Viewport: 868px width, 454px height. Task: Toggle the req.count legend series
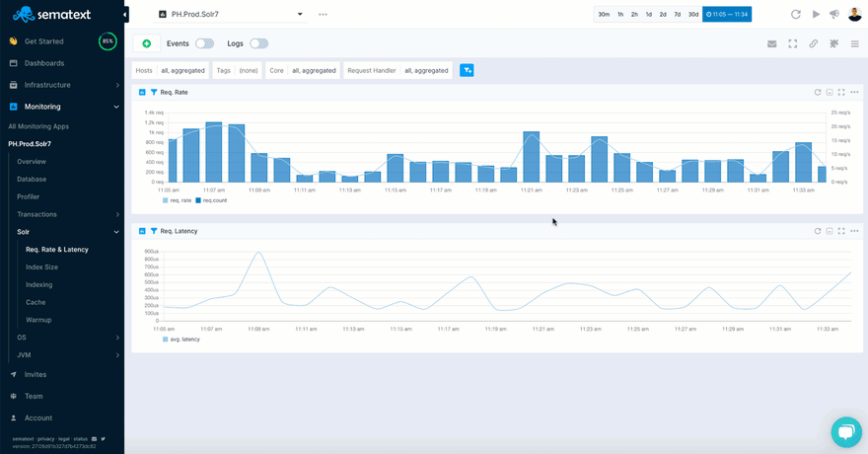pos(211,200)
